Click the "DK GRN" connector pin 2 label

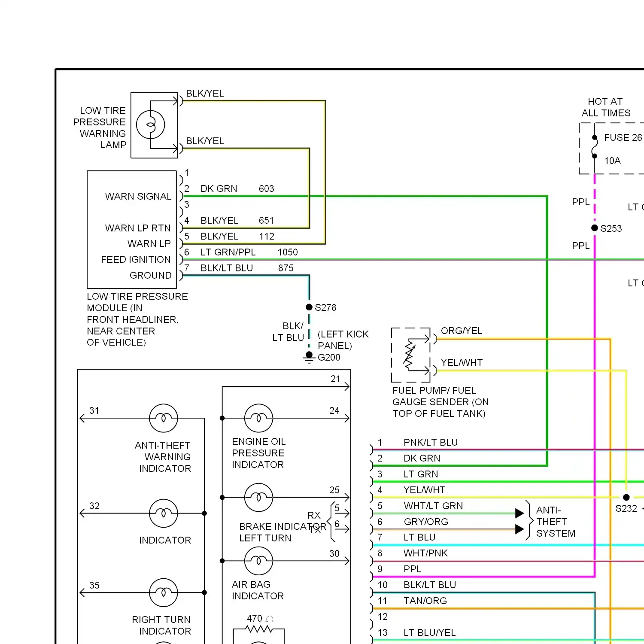[x=422, y=458]
